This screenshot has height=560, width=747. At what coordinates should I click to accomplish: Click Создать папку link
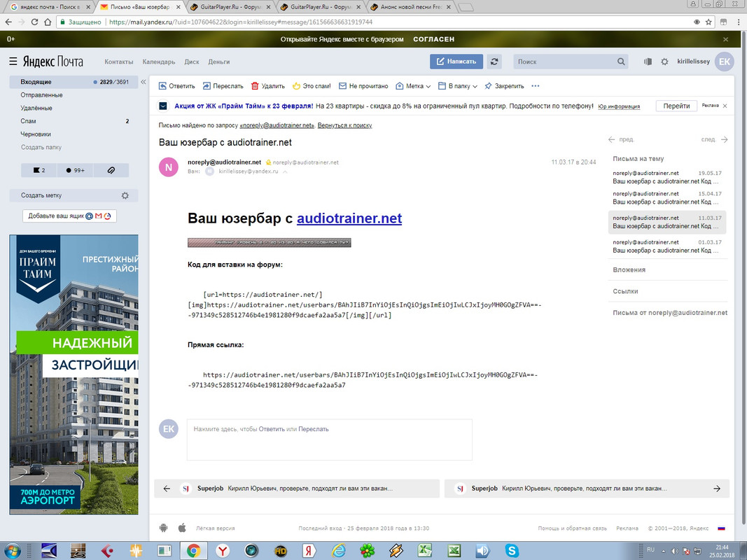(41, 148)
